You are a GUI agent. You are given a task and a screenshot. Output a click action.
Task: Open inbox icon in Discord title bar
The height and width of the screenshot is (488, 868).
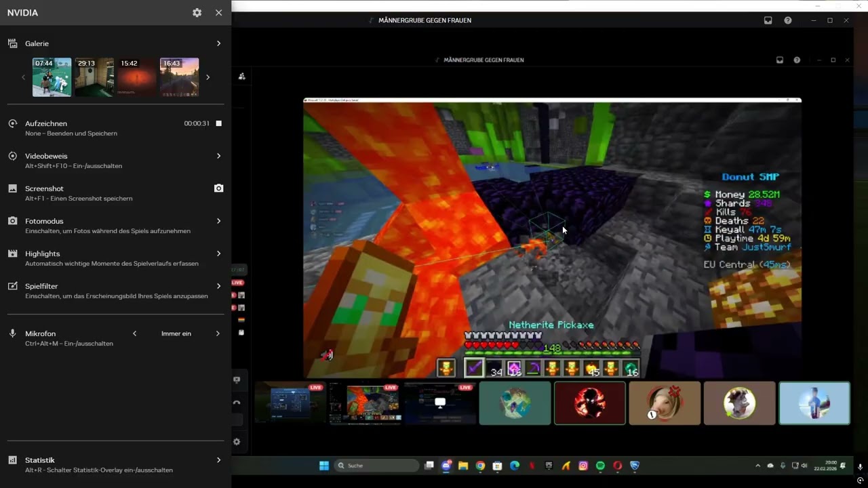[768, 20]
